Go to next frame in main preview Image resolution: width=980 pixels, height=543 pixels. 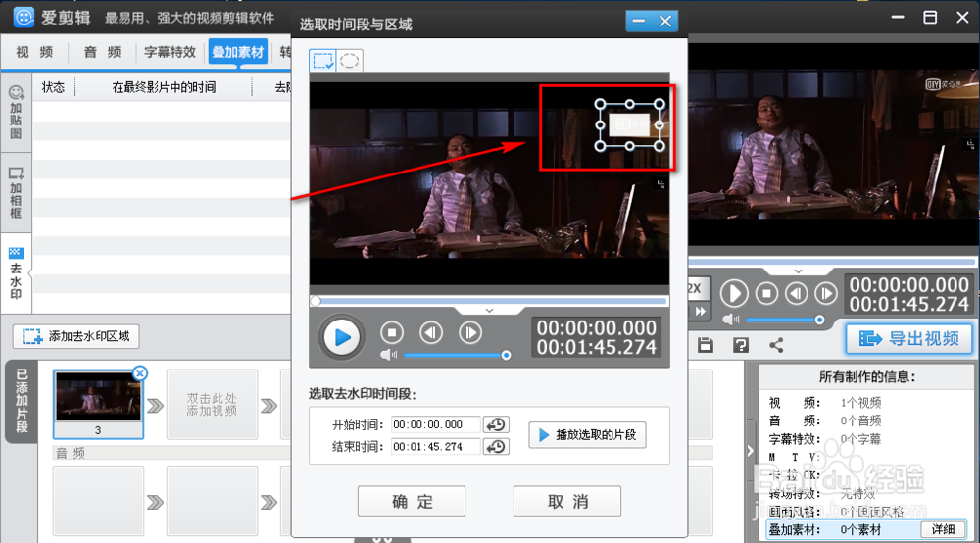(x=826, y=293)
